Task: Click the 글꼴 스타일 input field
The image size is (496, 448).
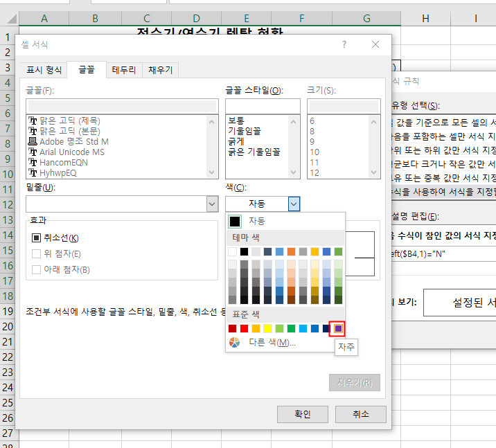Action: tap(263, 106)
